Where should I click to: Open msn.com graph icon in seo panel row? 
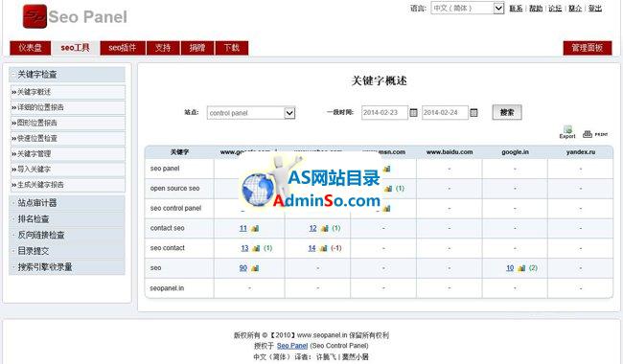[386, 169]
